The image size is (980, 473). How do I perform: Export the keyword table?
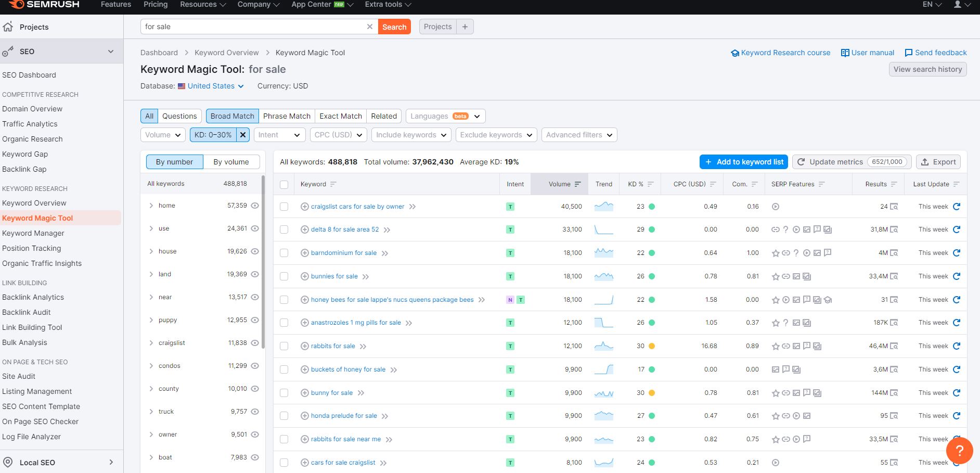938,162
